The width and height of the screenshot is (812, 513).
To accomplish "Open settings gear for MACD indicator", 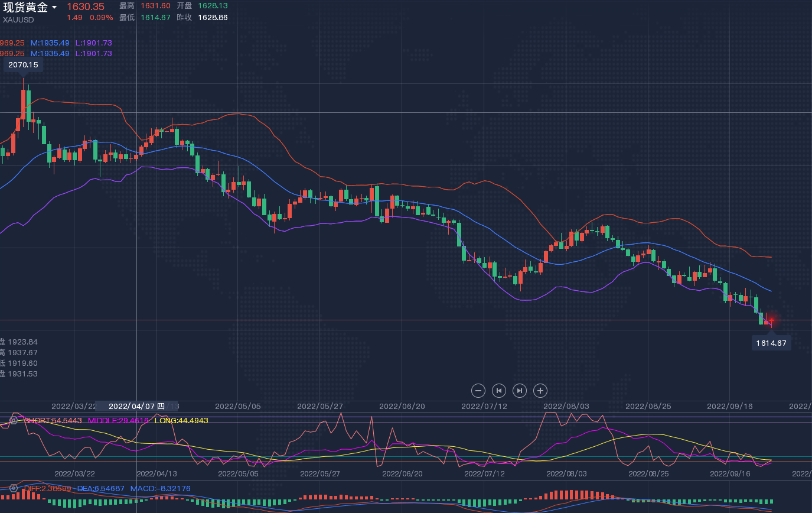I will (14, 488).
